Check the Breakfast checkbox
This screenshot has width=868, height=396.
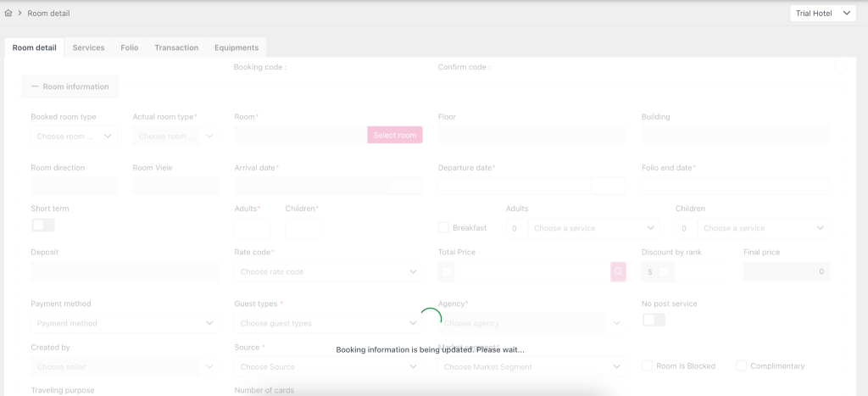point(443,227)
